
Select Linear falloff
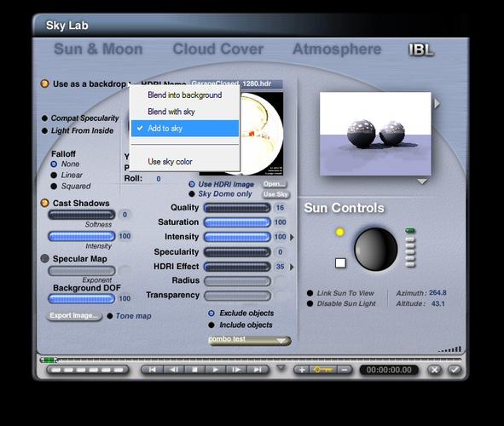(x=54, y=176)
